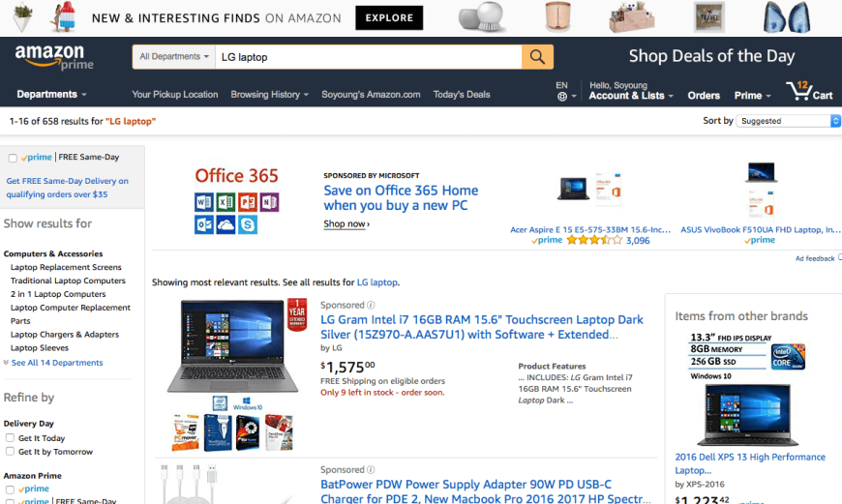Click the Amazon Prime logo

coord(53,57)
